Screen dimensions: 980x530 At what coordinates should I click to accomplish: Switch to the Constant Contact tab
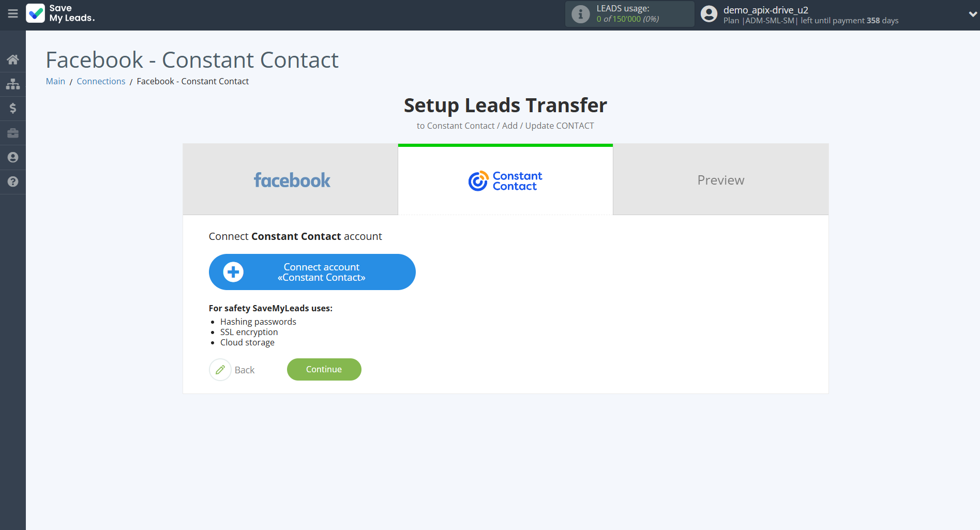click(505, 179)
